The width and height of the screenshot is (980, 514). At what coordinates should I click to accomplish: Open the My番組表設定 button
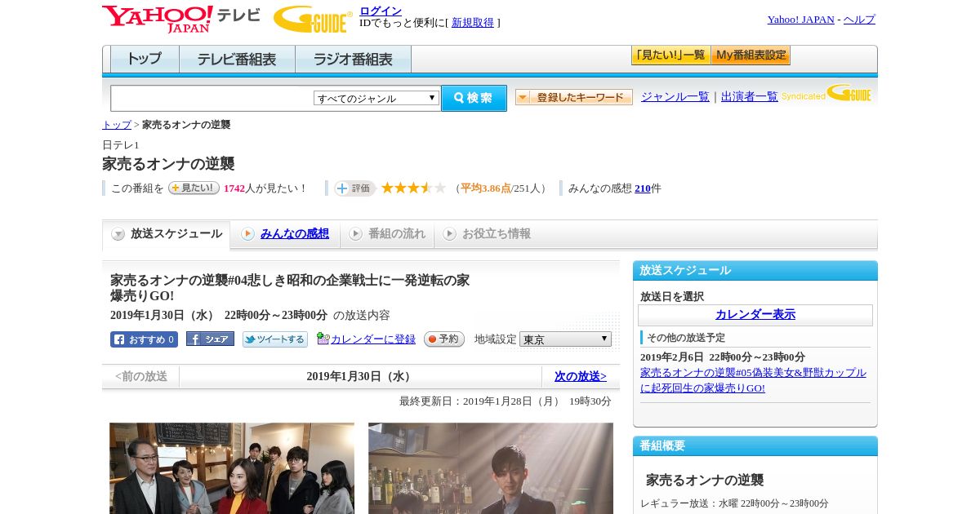click(x=751, y=55)
